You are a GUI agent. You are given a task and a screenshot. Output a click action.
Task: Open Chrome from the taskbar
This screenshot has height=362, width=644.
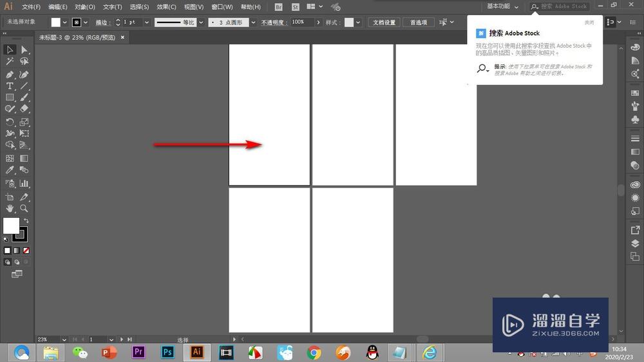tap(314, 352)
